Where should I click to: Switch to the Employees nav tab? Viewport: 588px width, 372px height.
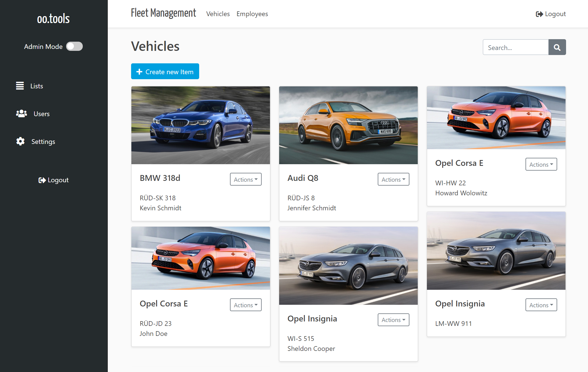tap(252, 14)
